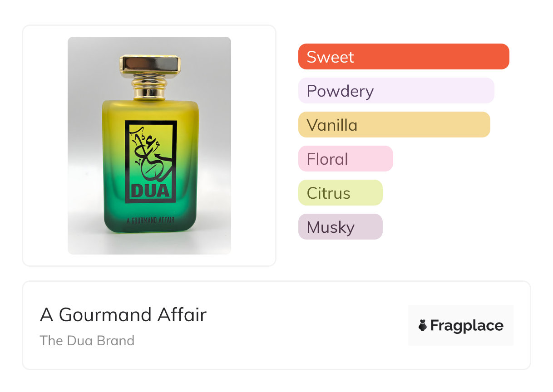
Task: Click the small 'A Gourmand Affair' bottle print
Action: click(150, 220)
